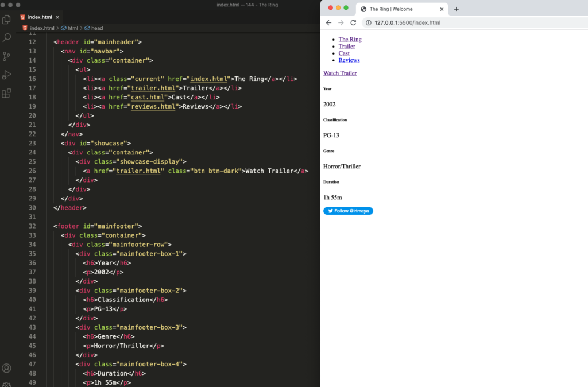Open the Search icon in VS Code sidebar

click(6, 37)
